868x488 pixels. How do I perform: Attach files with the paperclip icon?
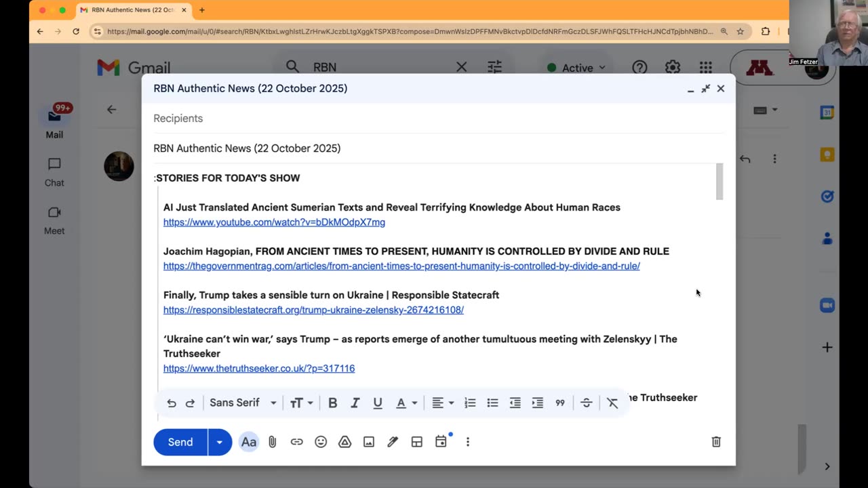pos(272,442)
